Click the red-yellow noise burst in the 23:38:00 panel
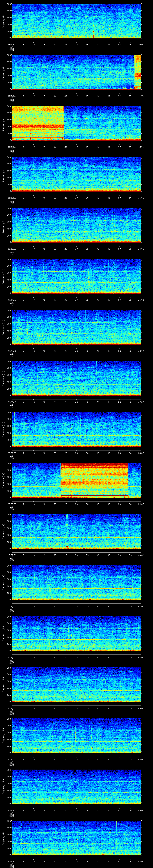153x868 pixels. click(x=94, y=481)
